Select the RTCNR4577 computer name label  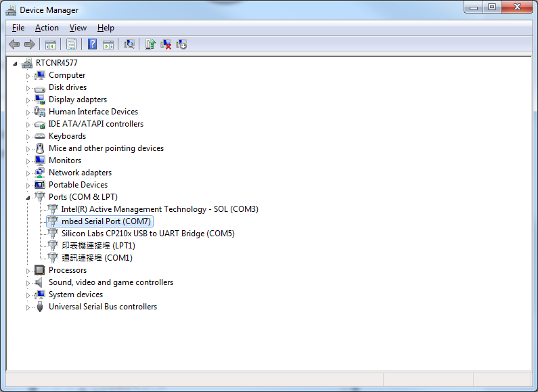(57, 63)
